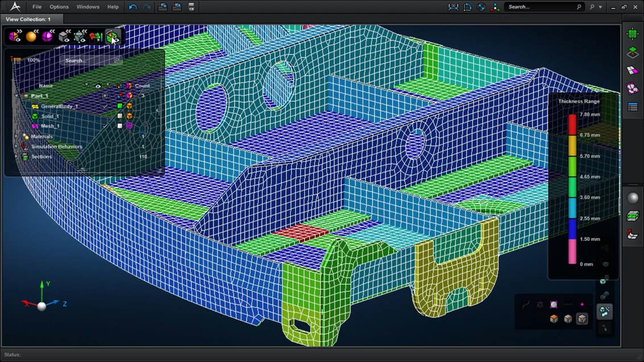The width and height of the screenshot is (644, 362).
Task: Open the Options menu
Action: (59, 7)
